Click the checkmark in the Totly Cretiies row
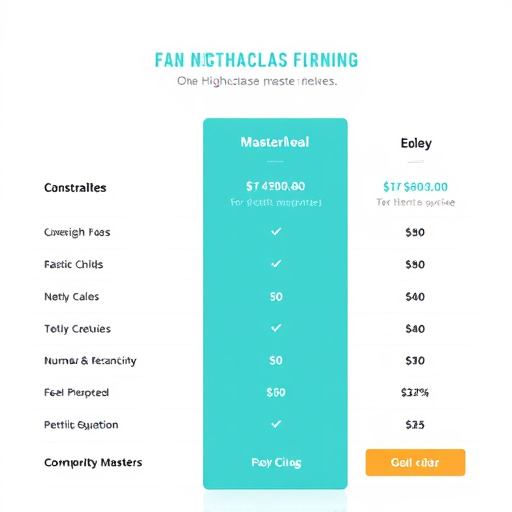This screenshot has width=512, height=512. (x=276, y=328)
